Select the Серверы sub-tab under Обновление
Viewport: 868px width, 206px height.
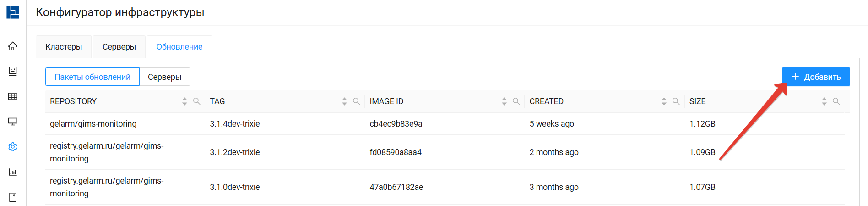tap(164, 77)
